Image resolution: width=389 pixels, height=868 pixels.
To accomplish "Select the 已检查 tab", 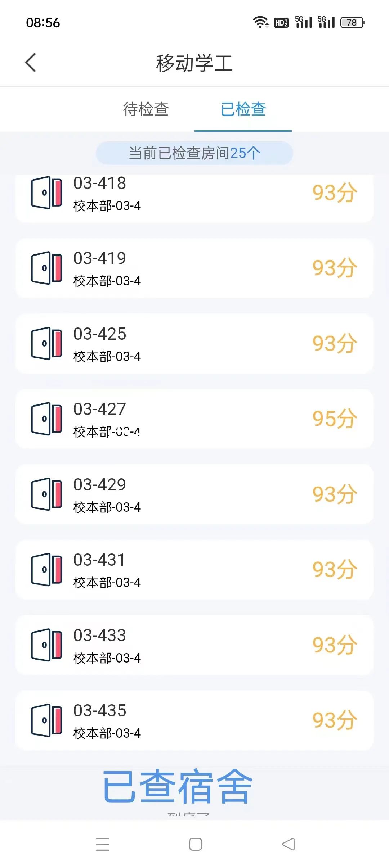I will [x=243, y=109].
